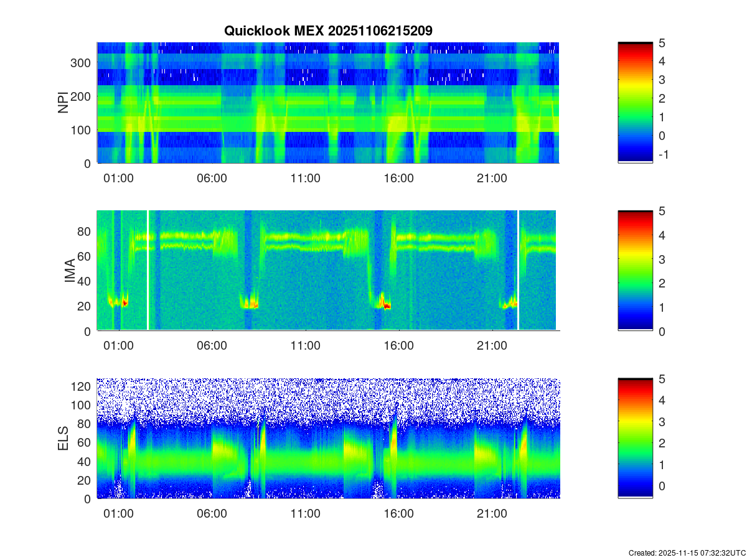The image size is (747, 560).
Task: Click the 11:00 tick under ELS plot
Action: [305, 514]
